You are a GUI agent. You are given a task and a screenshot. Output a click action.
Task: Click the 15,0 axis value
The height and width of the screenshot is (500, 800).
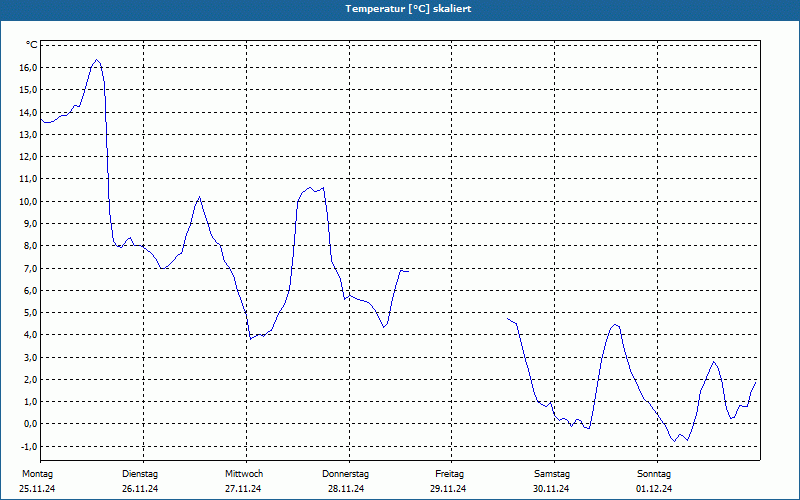[28, 90]
